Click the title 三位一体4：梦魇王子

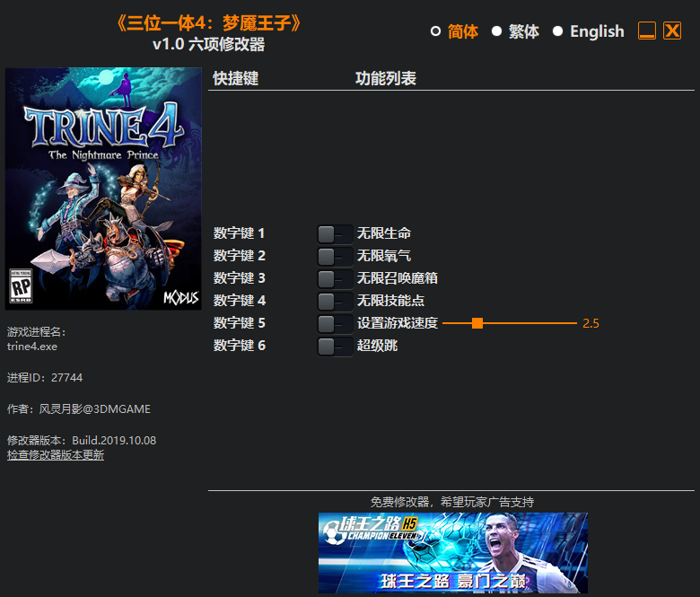[208, 23]
